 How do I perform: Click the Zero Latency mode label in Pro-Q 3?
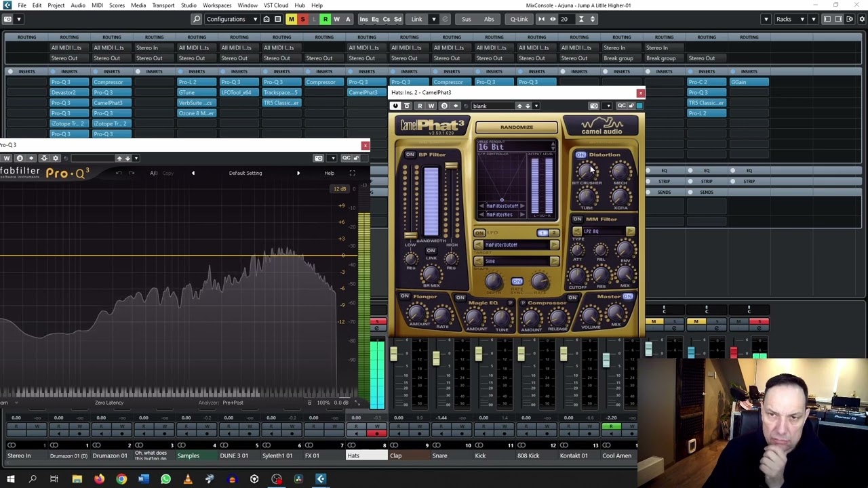(x=109, y=403)
